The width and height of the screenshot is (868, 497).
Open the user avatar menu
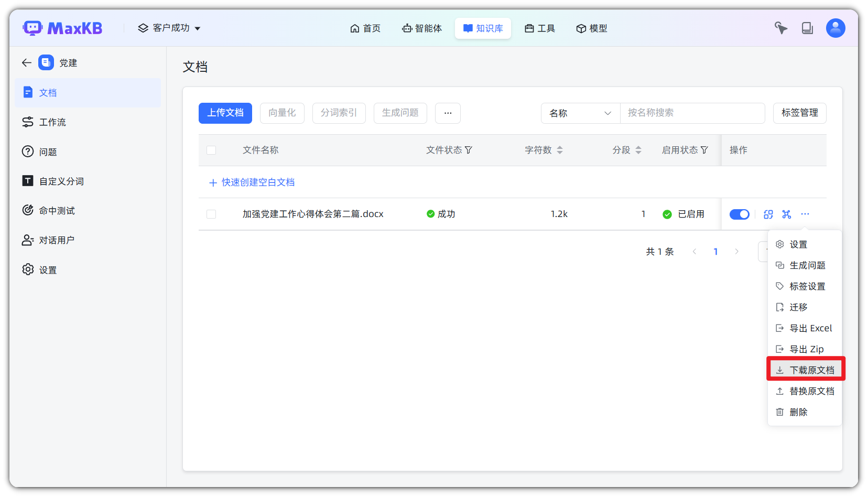pos(836,28)
